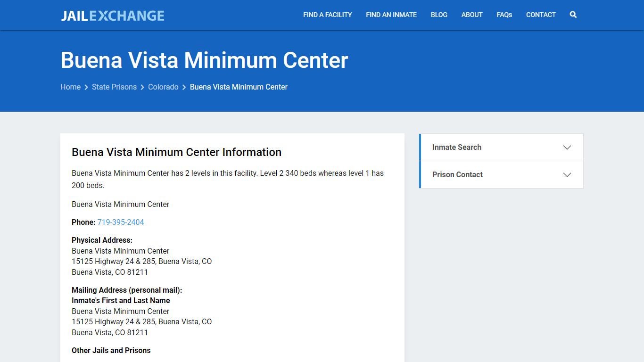Image resolution: width=644 pixels, height=362 pixels.
Task: Click Buena Vista Minimum Center breadcrumb
Action: 239,87
